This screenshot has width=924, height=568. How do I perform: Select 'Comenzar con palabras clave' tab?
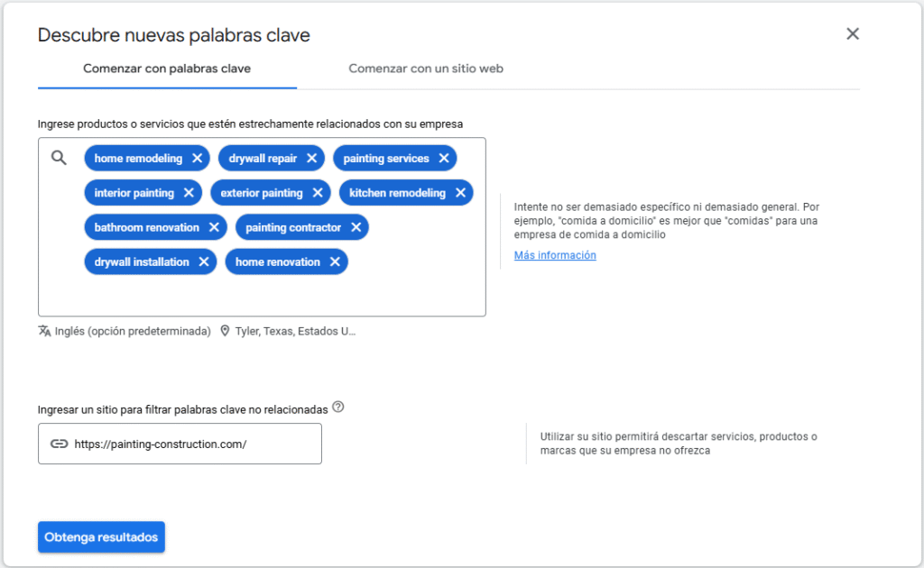point(167,69)
